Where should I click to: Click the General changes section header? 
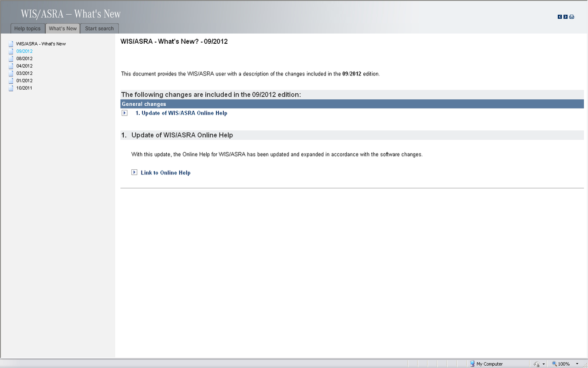pyautogui.click(x=352, y=104)
